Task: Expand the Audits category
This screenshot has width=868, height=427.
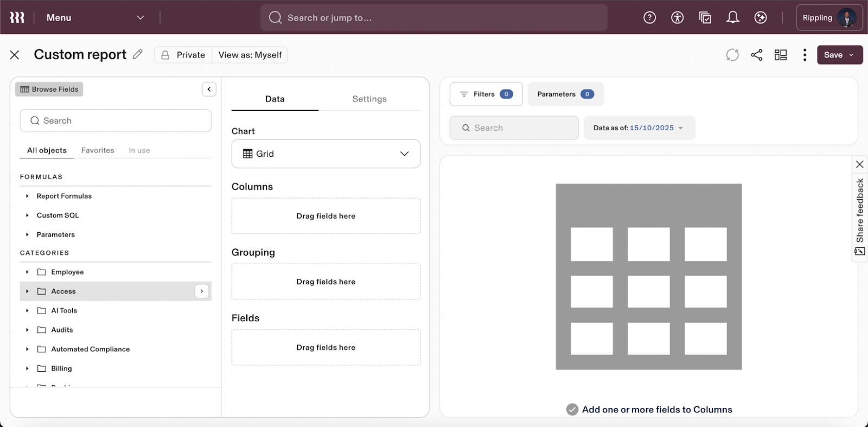Action: tap(27, 330)
